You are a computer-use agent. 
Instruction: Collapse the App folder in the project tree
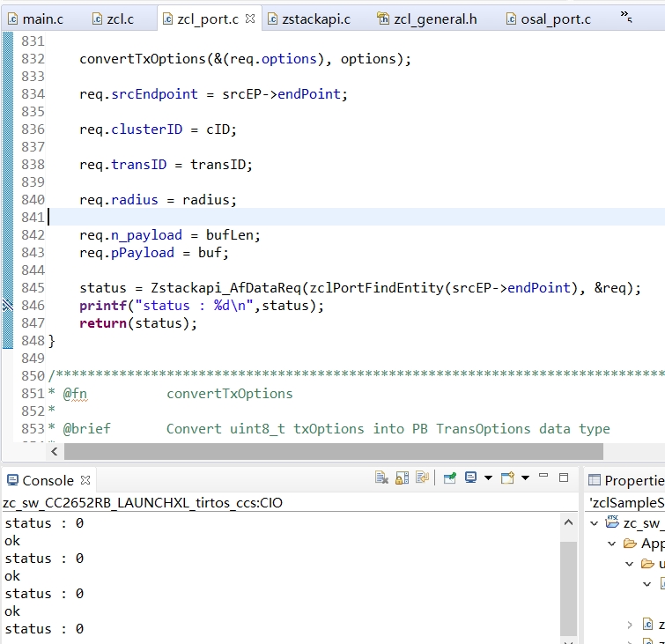612,544
